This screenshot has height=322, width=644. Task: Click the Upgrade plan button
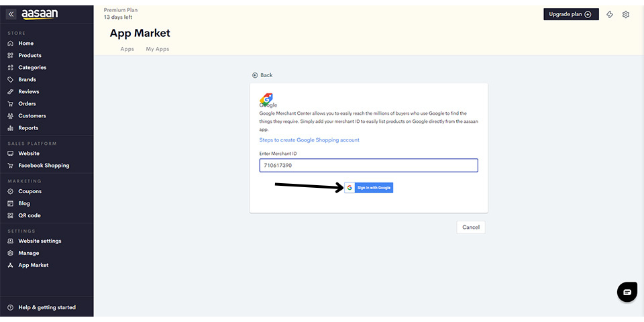tap(571, 14)
